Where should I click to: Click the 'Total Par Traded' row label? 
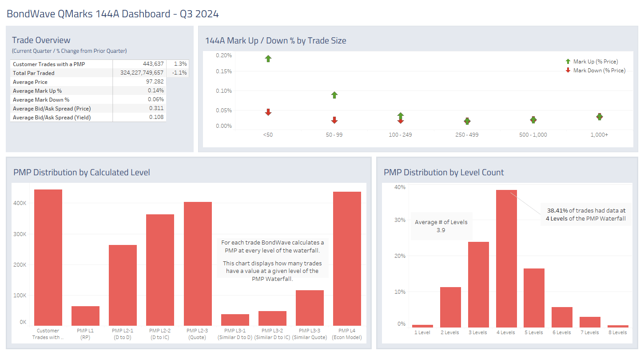click(x=34, y=73)
